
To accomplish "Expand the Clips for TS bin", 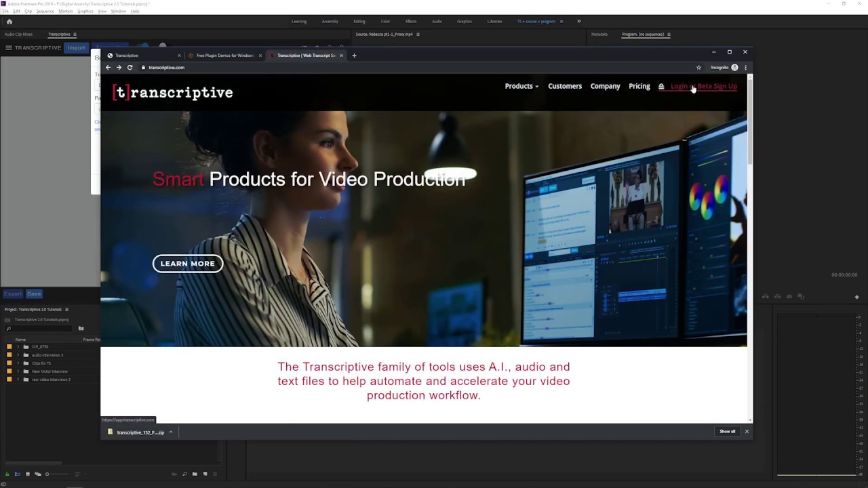I will [18, 363].
